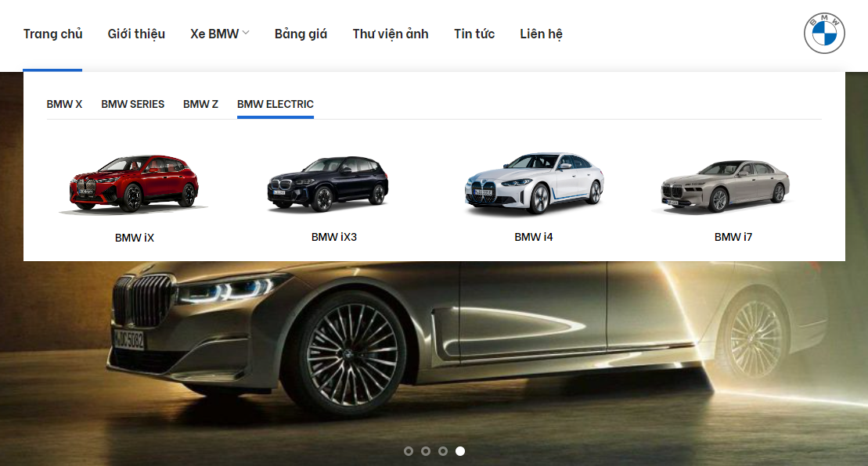Screen dimensions: 868x466
Task: Expand the Xe BMW dropdown chevron
Action: coord(246,33)
